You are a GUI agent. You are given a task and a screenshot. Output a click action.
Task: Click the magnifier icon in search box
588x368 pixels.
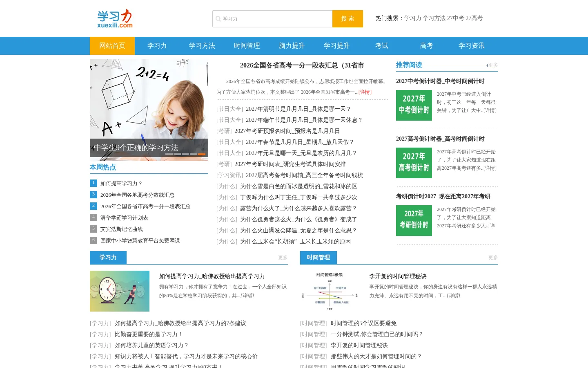coord(218,19)
